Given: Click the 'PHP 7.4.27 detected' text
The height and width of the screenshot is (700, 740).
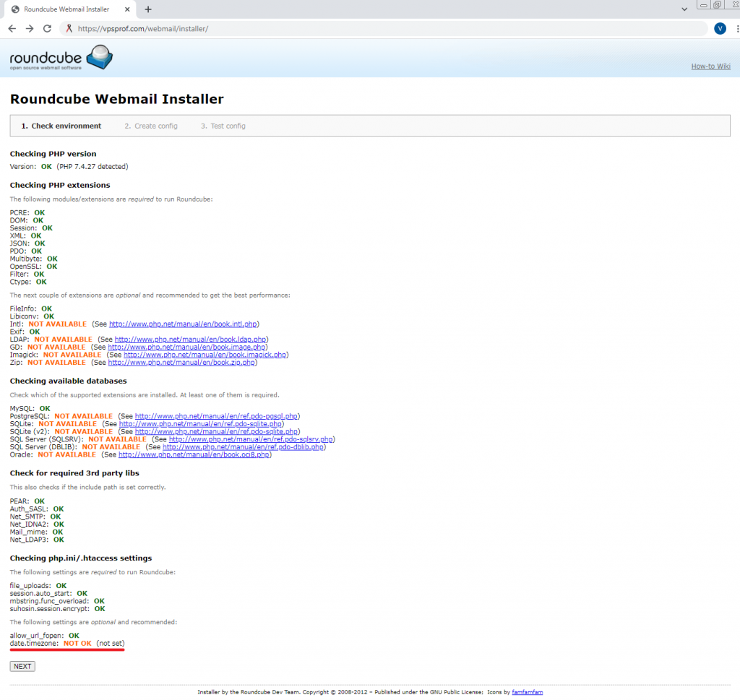Looking at the screenshot, I should 92,166.
